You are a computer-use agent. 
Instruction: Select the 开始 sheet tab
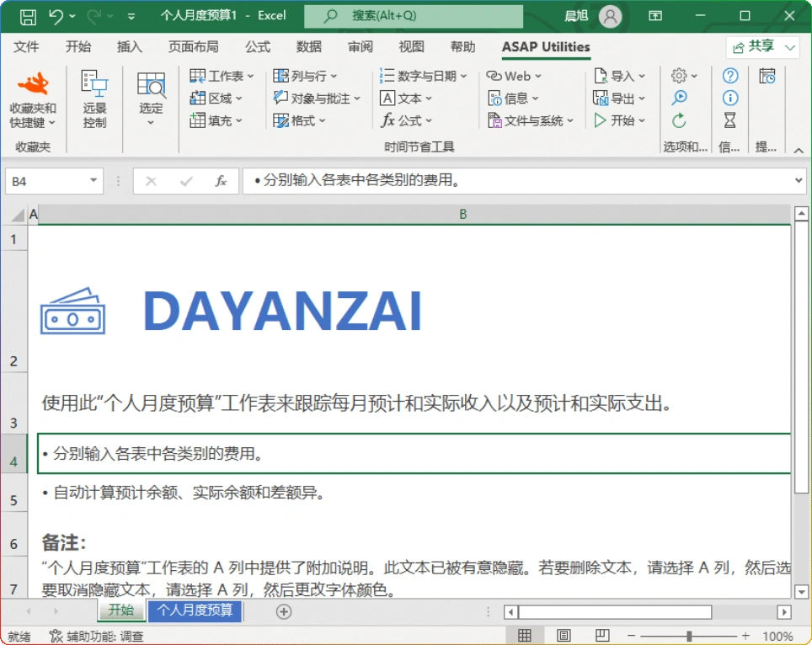click(121, 611)
